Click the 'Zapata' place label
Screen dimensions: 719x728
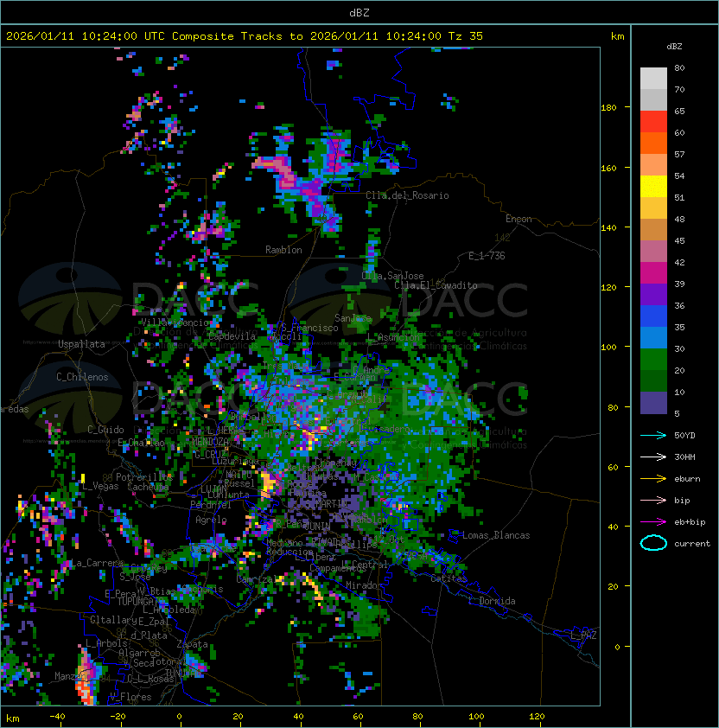[x=192, y=644]
